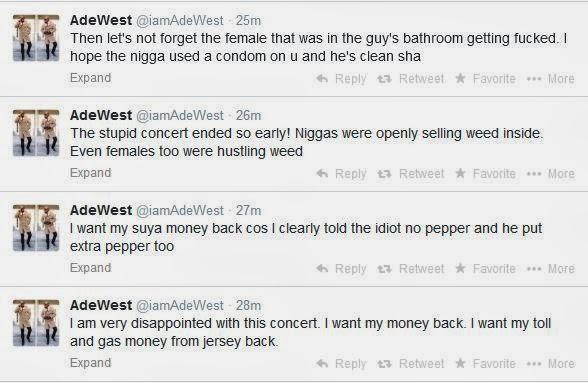Reply to the disappointed concert tweet
The height and width of the screenshot is (383, 588).
coord(341,363)
